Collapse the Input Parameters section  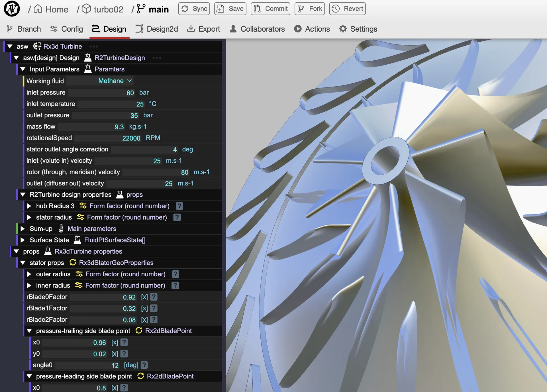(23, 69)
